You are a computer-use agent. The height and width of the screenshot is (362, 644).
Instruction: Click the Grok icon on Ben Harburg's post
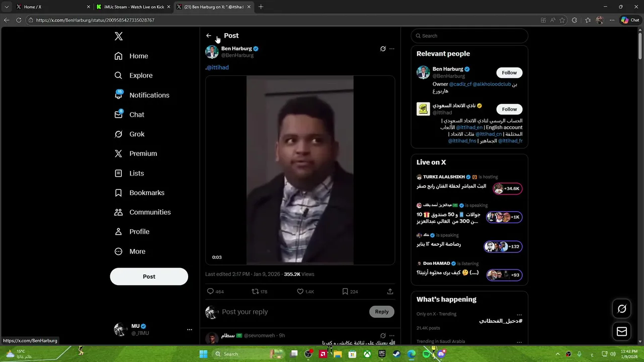click(383, 49)
